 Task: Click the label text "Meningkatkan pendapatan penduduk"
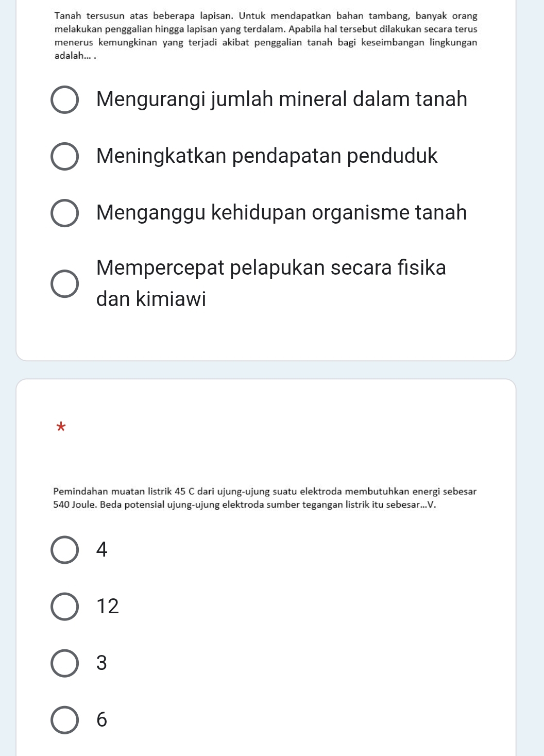266,156
